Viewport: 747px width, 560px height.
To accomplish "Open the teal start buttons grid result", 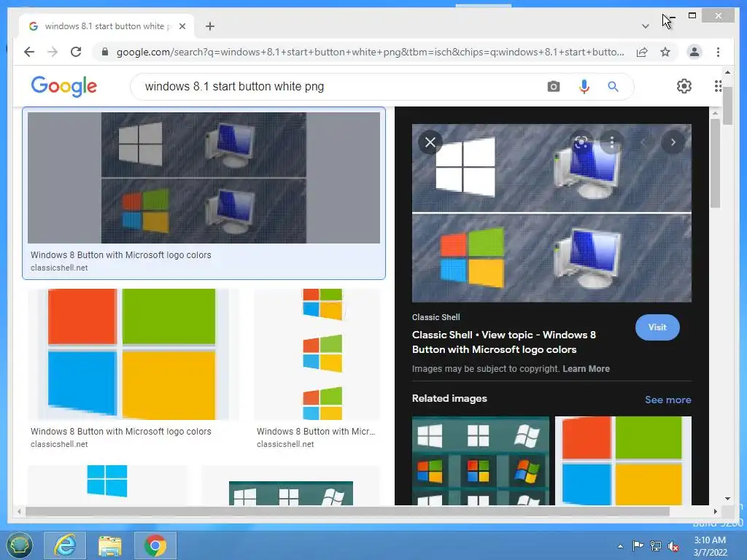I will click(290, 491).
